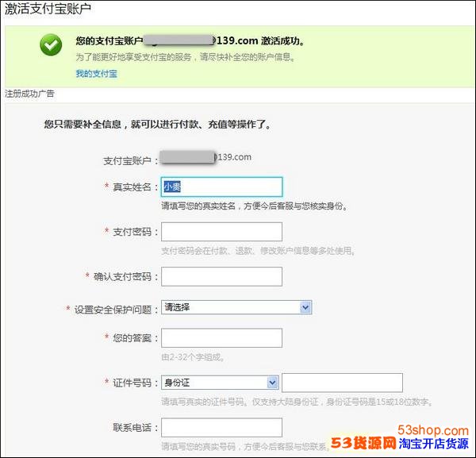Focus the 支付密码 password field

221,232
